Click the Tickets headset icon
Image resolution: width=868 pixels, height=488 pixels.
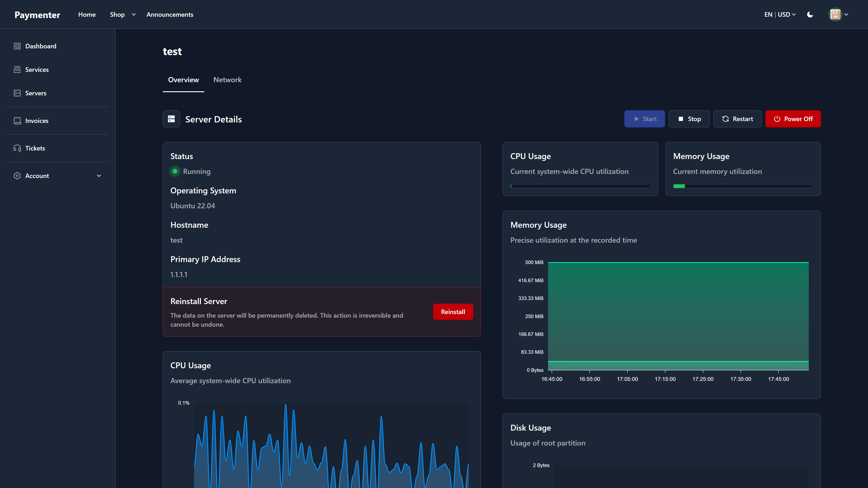[x=17, y=148]
